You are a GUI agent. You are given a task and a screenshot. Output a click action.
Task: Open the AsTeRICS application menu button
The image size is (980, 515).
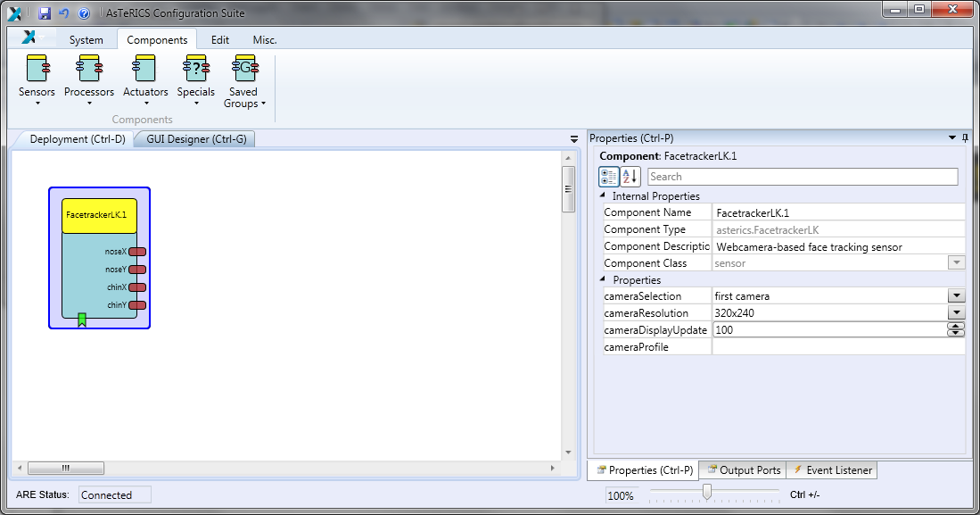30,38
